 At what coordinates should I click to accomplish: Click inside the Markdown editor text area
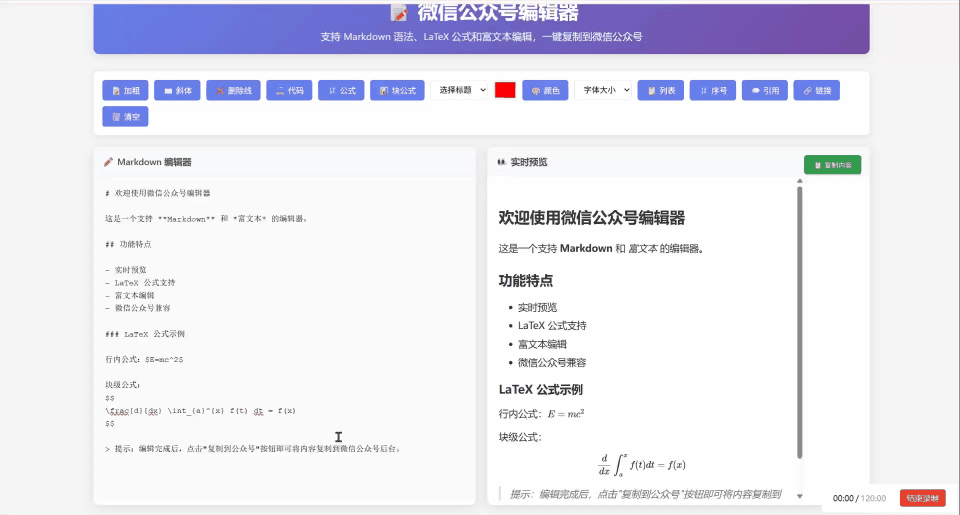pos(285,340)
